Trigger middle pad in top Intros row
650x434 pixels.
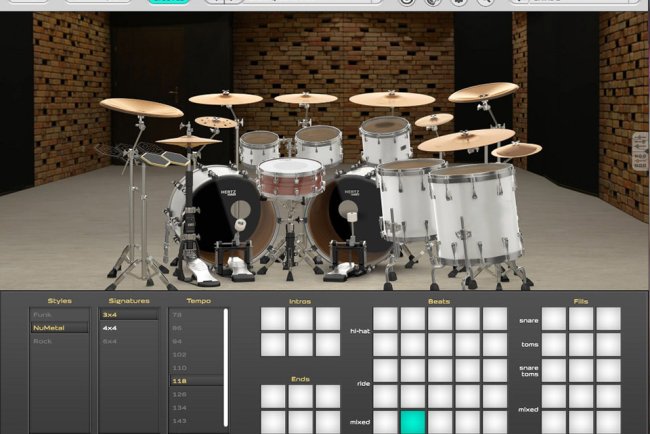(301, 319)
